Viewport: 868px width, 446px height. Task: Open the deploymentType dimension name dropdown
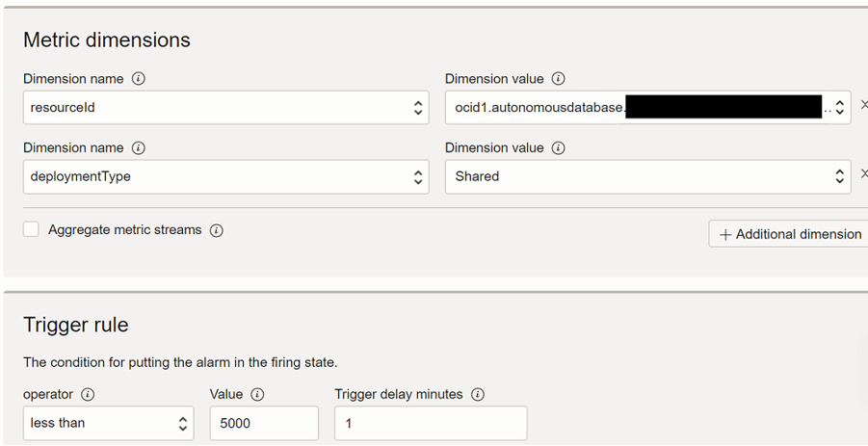click(225, 177)
